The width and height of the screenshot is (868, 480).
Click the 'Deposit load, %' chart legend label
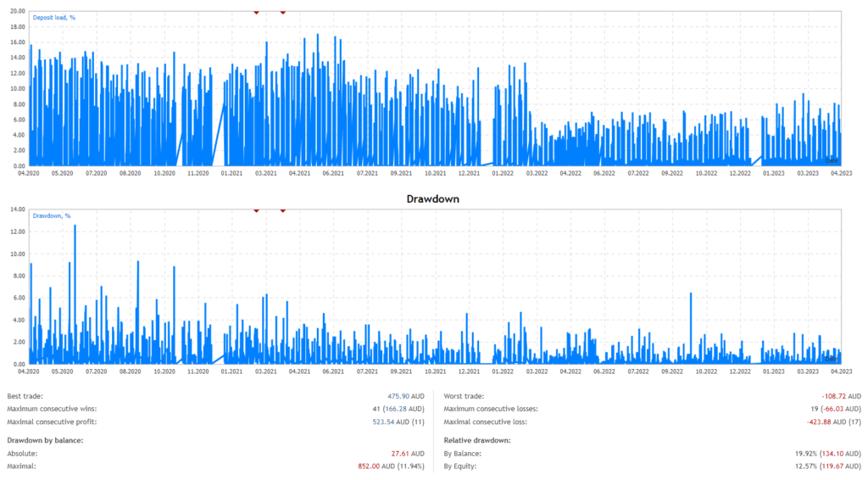click(x=53, y=18)
